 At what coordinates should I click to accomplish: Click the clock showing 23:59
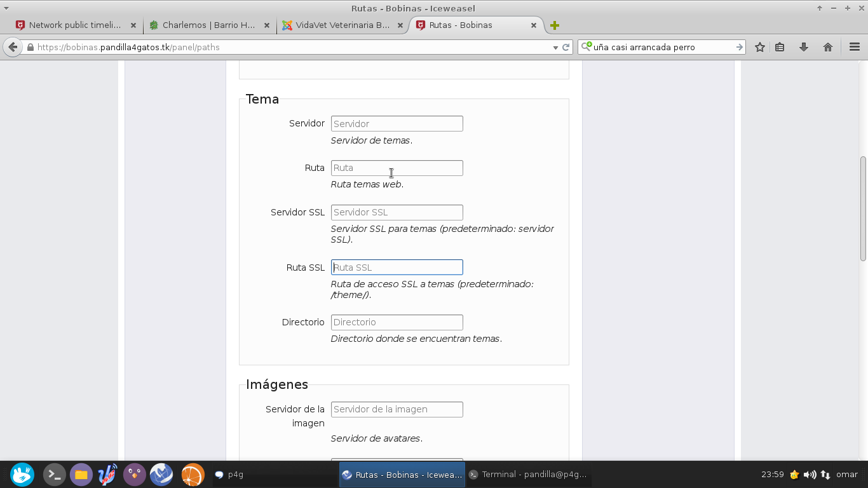point(772,475)
